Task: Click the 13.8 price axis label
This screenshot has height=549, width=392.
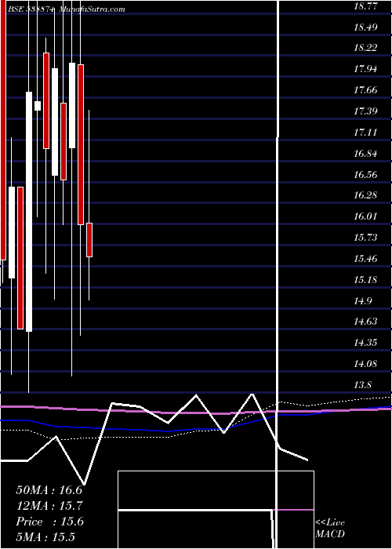Action: (363, 385)
